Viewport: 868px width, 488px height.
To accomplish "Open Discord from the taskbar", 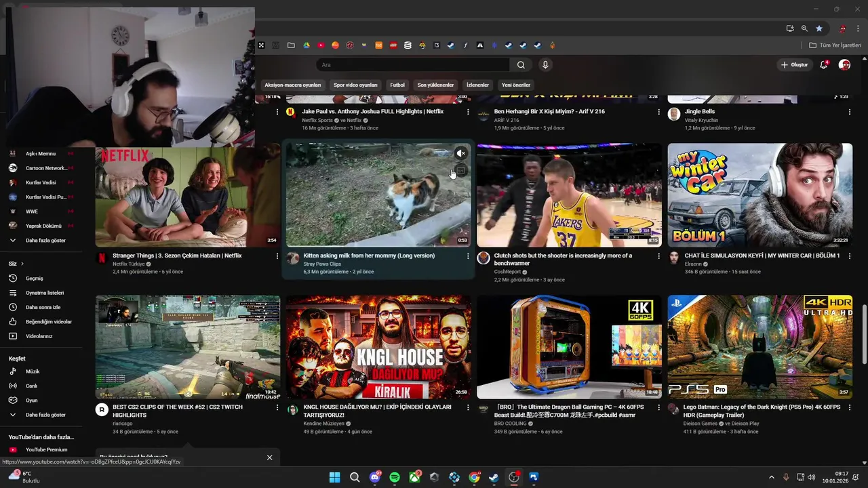I will coord(374,477).
